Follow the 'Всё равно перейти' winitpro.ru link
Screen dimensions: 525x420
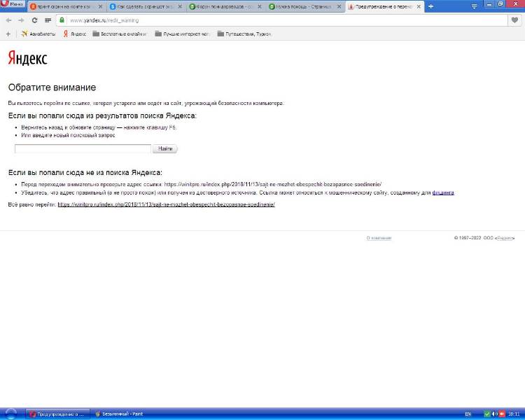(166, 204)
